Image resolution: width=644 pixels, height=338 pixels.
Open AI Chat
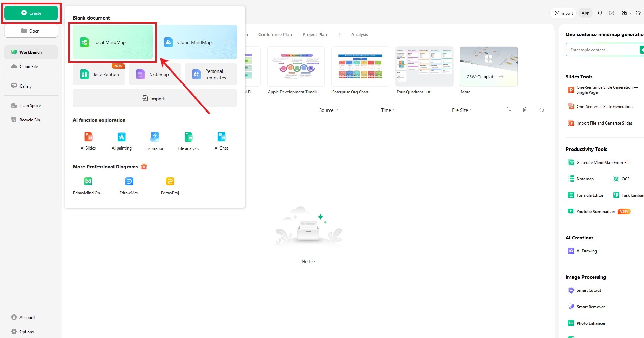[222, 141]
